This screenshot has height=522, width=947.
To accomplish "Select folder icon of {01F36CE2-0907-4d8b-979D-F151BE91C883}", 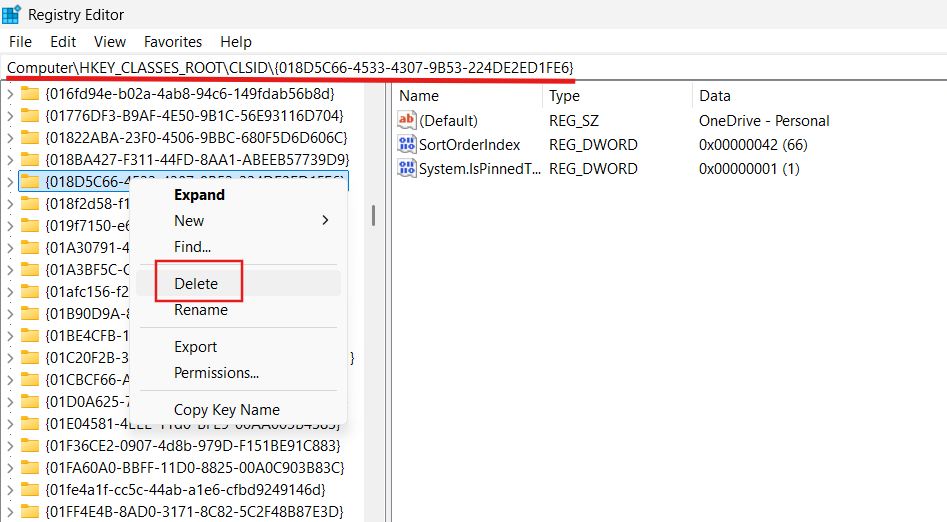I will tap(30, 446).
